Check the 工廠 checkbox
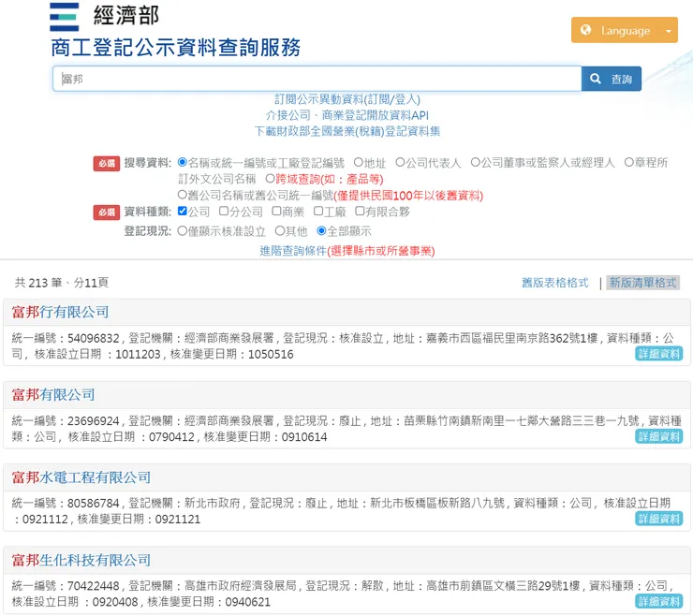 click(x=318, y=211)
